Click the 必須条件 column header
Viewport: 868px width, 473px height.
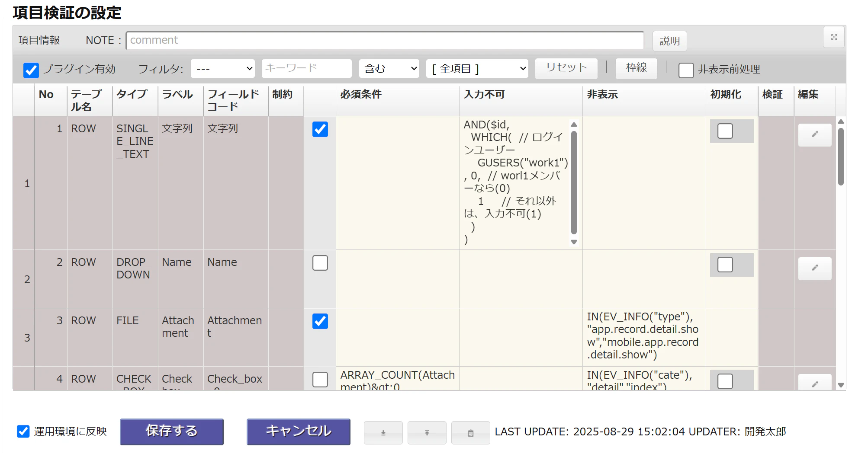point(360,95)
